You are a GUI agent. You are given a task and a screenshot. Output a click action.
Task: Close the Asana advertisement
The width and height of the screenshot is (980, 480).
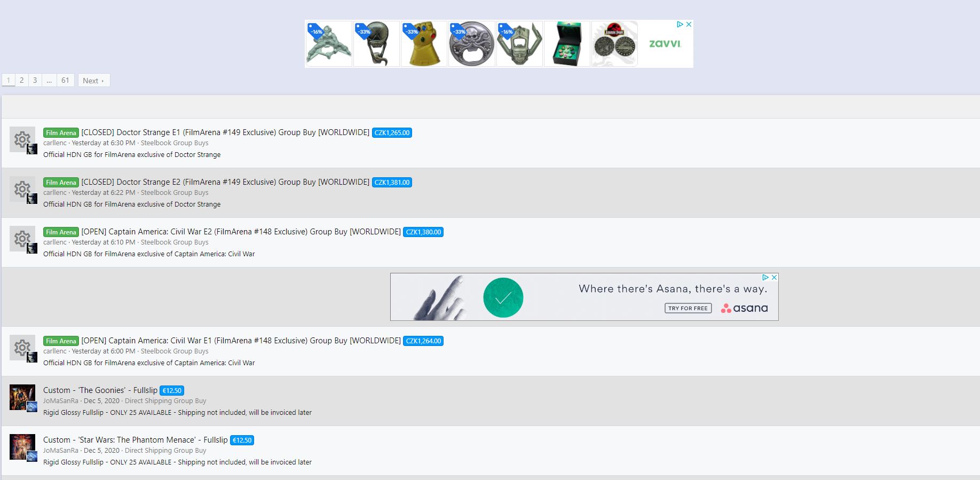[x=774, y=278]
